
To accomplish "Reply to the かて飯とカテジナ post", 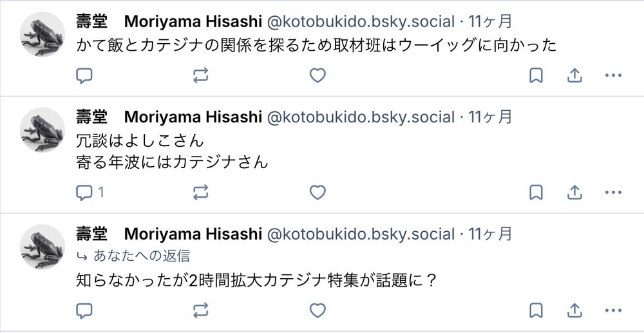I will point(84,76).
